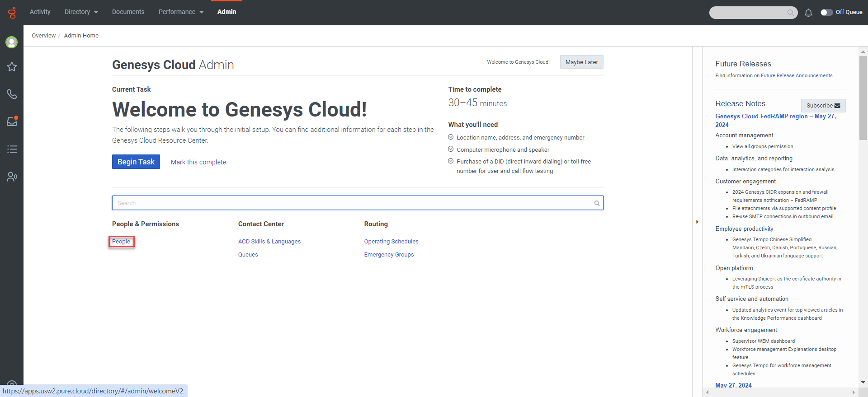
Task: Open the Calls phone icon
Action: [x=12, y=94]
